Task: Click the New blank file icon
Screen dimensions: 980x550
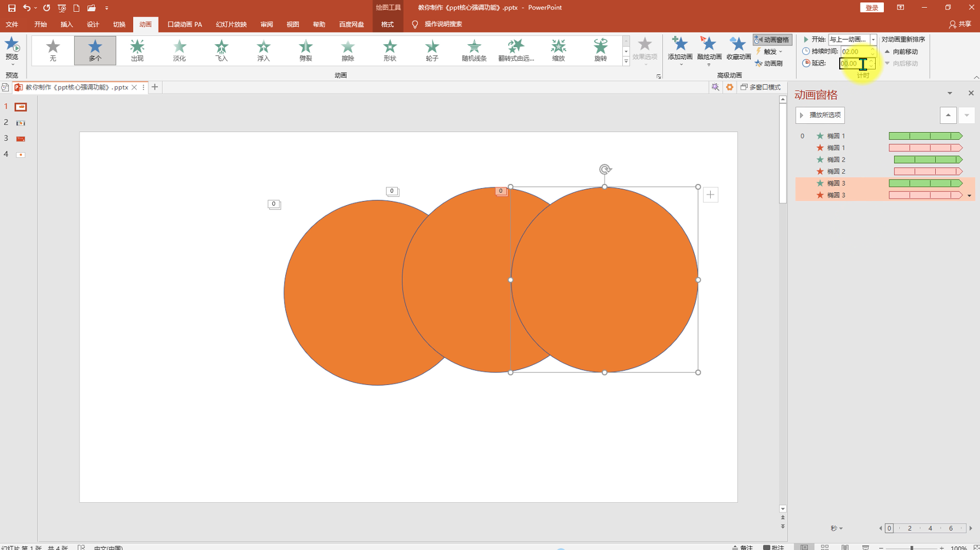Action: pos(76,8)
